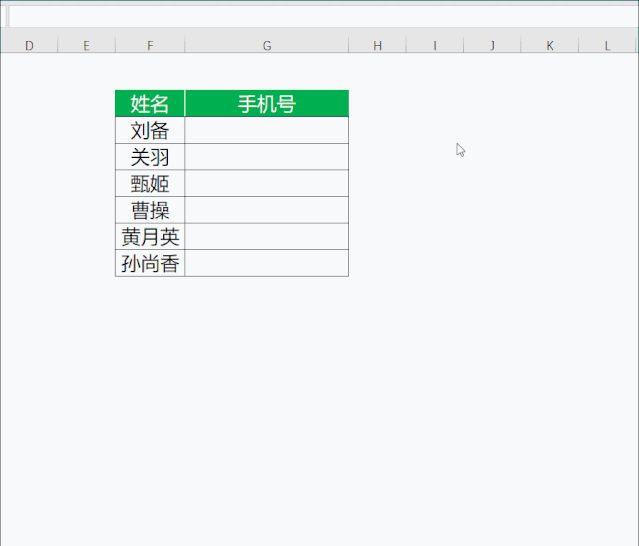
Task: Select the cell containing 孙尚香
Action: click(150, 263)
